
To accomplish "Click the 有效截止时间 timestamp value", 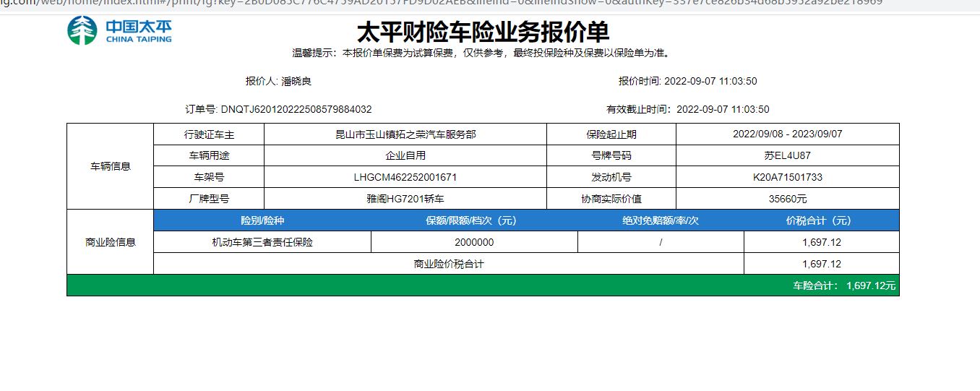I will coord(723,110).
